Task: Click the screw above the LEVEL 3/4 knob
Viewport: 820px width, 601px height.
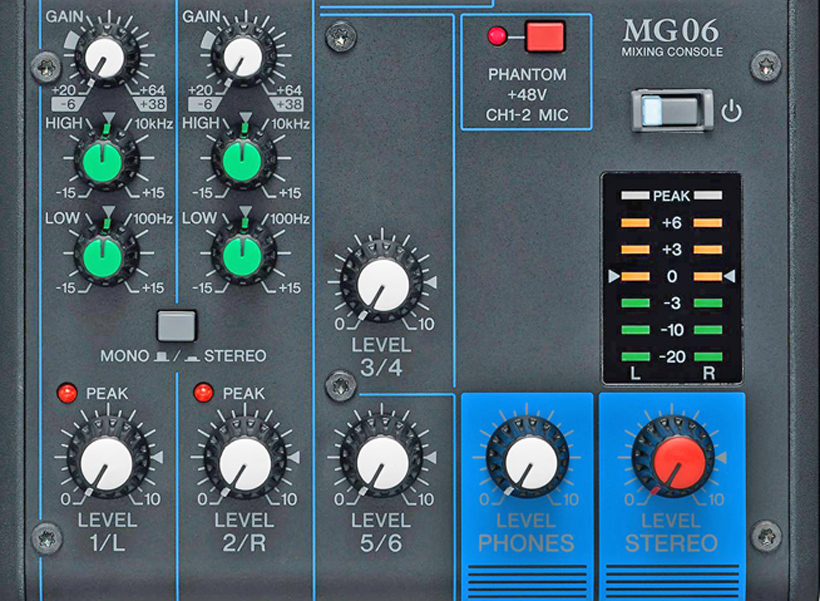Action: [341, 38]
